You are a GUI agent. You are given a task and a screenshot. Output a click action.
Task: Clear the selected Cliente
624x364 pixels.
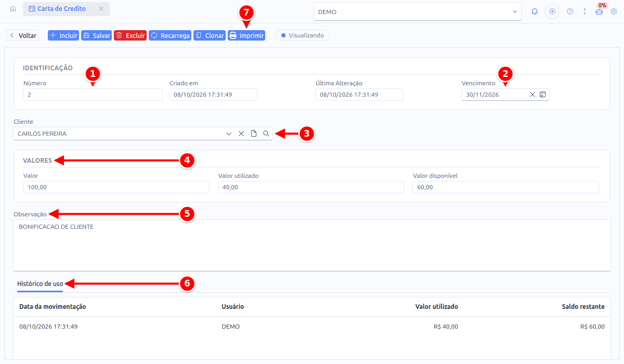241,134
